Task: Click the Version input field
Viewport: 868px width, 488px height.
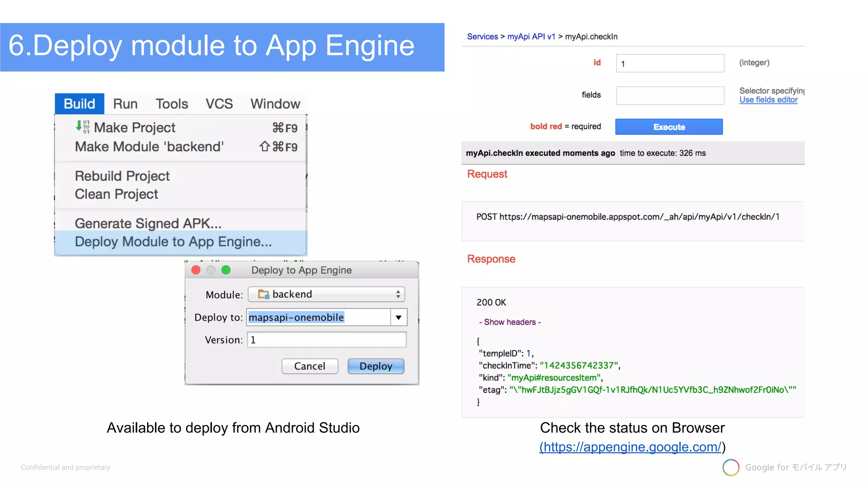Action: 327,340
